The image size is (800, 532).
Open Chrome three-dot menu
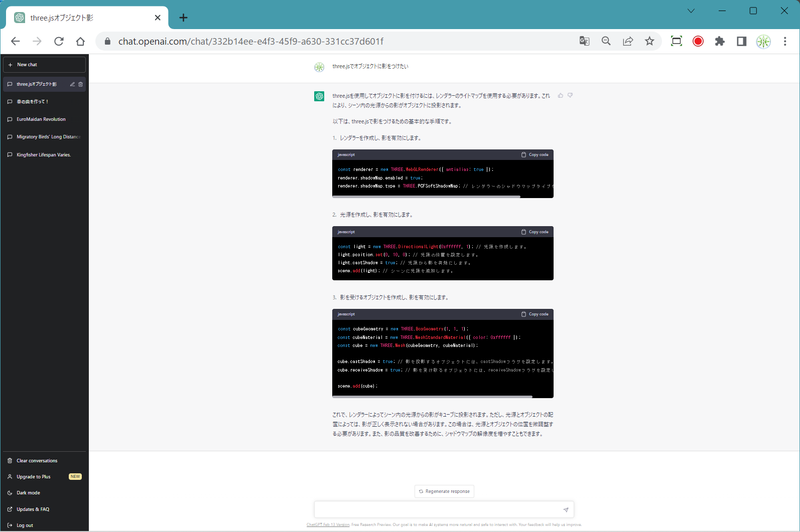(x=785, y=41)
